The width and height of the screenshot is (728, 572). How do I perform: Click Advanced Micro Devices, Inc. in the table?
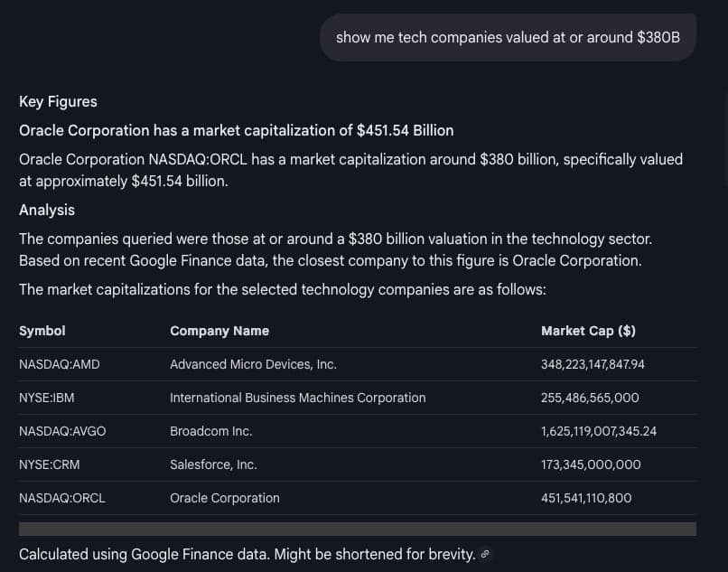pos(253,364)
